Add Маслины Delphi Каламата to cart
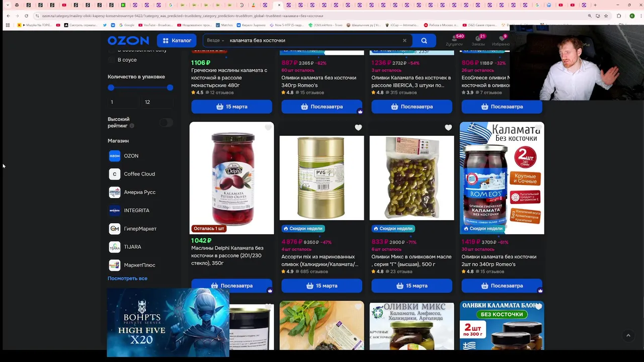The width and height of the screenshot is (644, 362). tap(231, 286)
